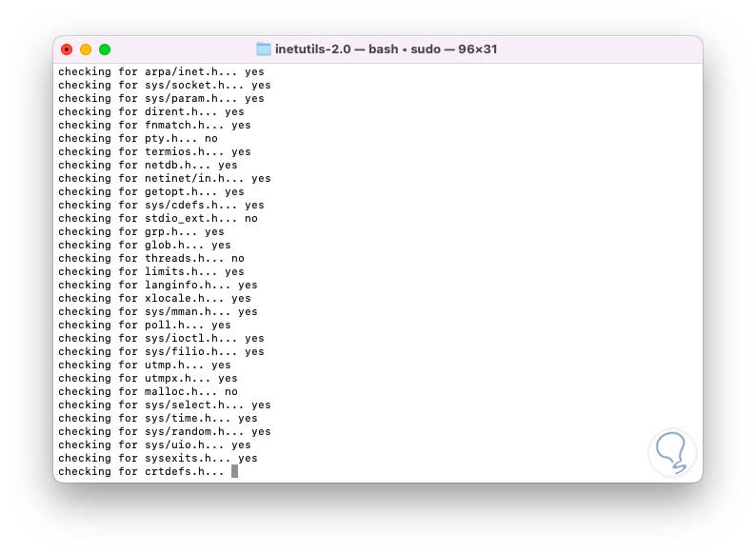Click the line 'checking for sys/param.h... yes'
The image size is (756, 553).
tap(161, 99)
